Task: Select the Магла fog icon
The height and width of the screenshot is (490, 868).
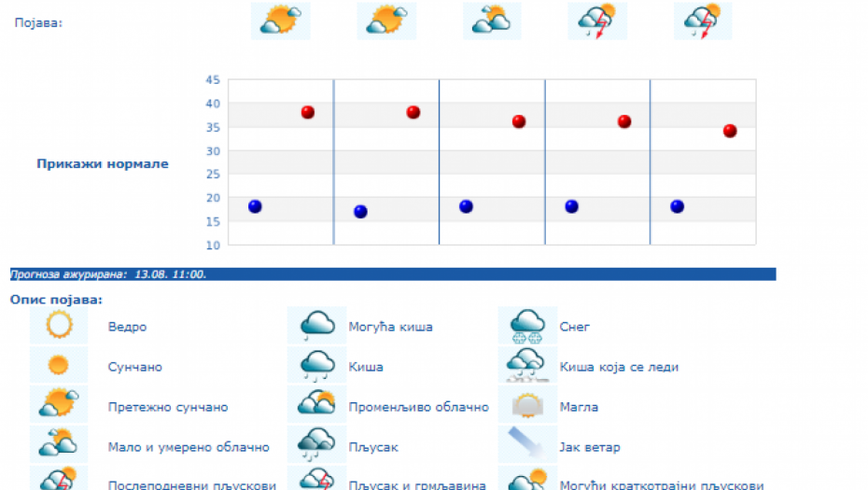Action: [x=527, y=405]
